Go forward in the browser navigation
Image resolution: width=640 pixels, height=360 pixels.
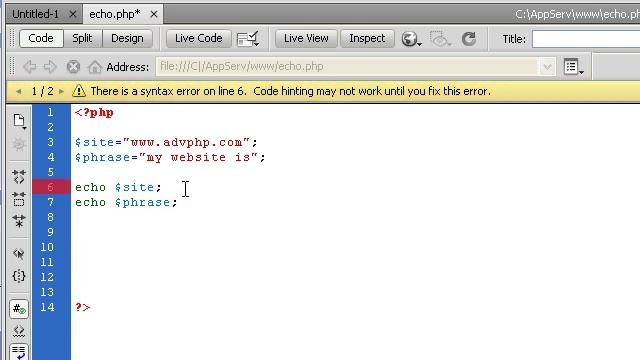[x=50, y=67]
